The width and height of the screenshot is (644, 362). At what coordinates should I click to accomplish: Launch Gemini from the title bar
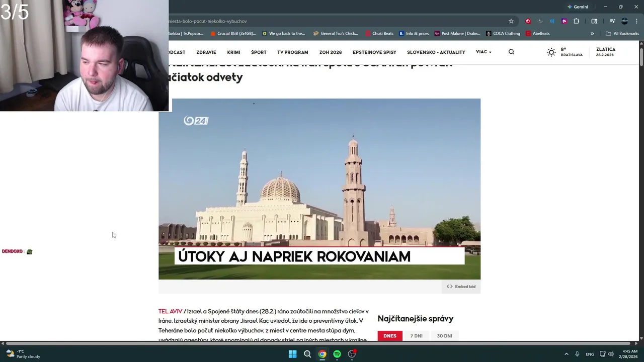578,7
